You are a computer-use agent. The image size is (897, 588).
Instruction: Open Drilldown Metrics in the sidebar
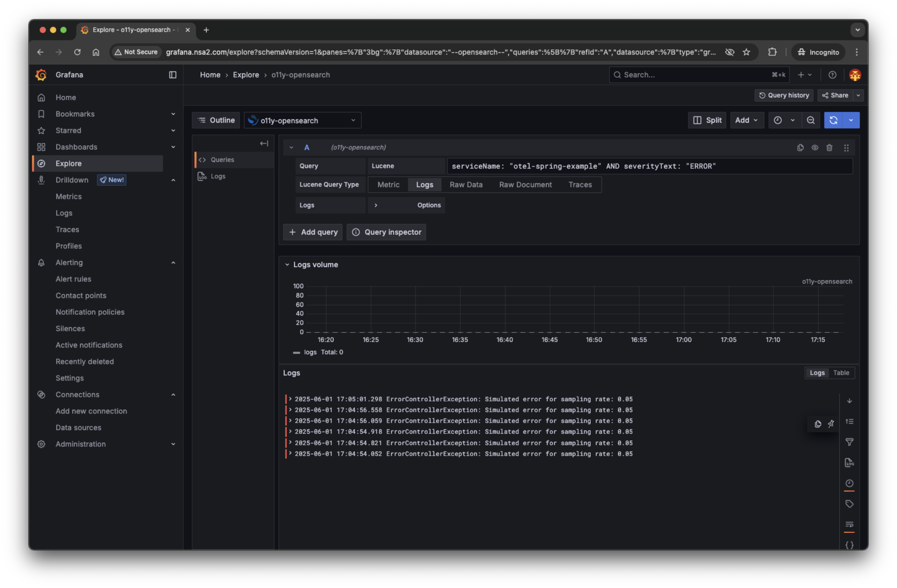(68, 196)
